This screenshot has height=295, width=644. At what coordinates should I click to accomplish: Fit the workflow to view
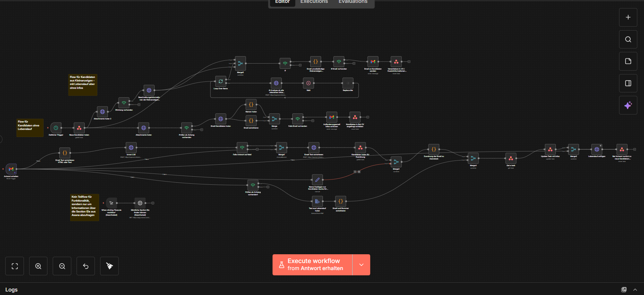15,266
